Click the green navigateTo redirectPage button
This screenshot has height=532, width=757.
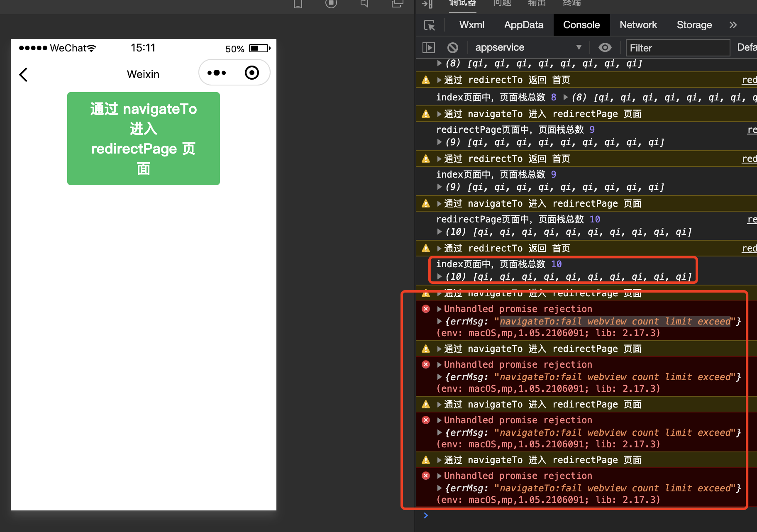(x=144, y=139)
